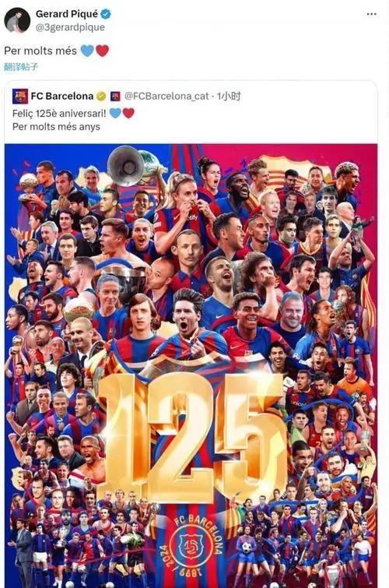389x588 pixels.
Task: Click the 翻译帖子 translate post link
Action: (21, 67)
